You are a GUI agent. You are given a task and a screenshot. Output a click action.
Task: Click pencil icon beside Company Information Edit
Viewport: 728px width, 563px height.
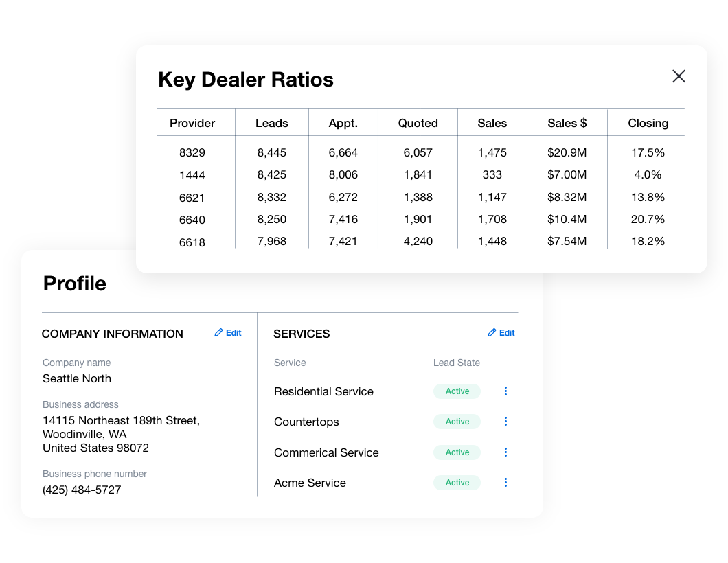218,332
